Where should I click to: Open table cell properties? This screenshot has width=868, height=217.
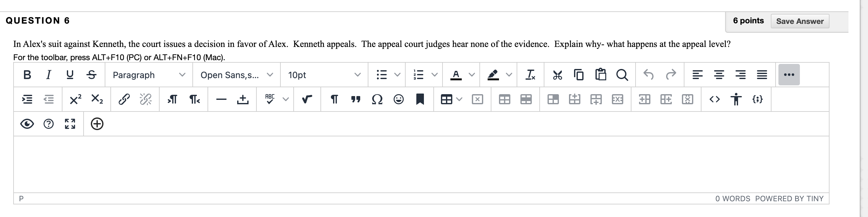(553, 99)
